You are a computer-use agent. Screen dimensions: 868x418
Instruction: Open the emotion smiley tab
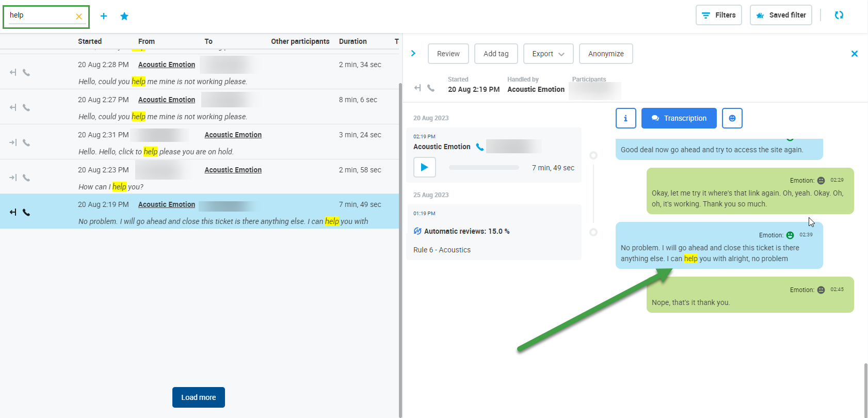[x=732, y=118]
